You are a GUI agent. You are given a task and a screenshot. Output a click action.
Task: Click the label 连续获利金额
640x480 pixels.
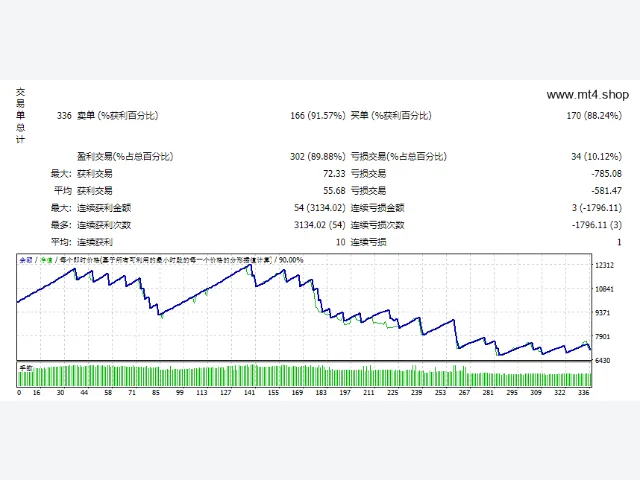pos(104,208)
